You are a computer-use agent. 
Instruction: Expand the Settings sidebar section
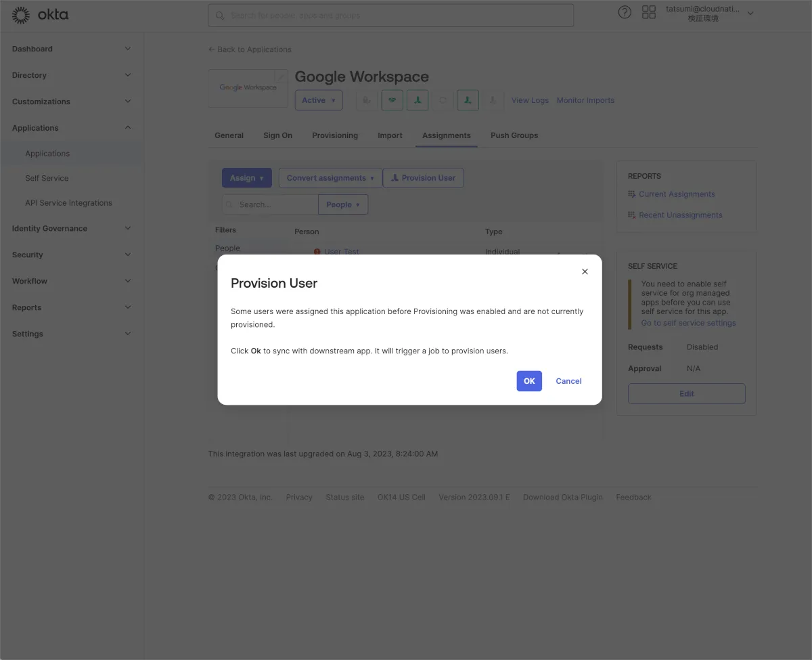(x=71, y=334)
